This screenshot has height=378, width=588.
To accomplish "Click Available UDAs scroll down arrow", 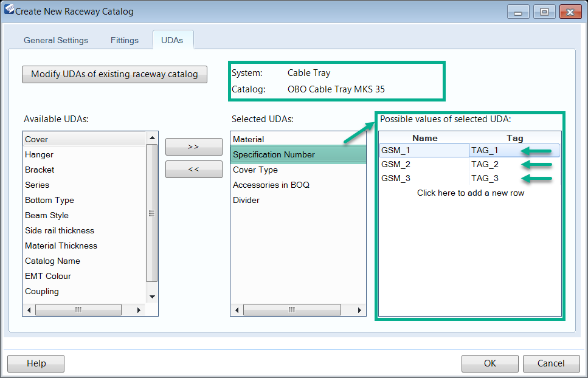I will pyautogui.click(x=152, y=297).
